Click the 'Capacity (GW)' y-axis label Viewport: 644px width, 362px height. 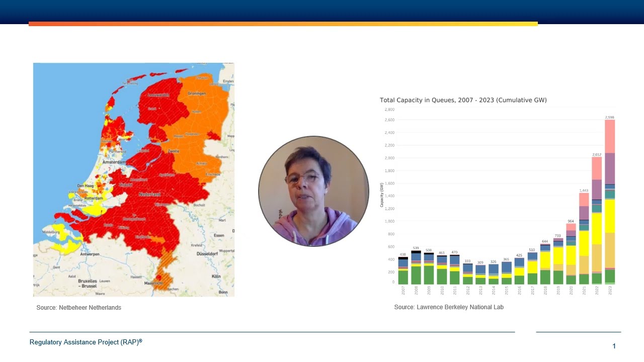pos(382,196)
